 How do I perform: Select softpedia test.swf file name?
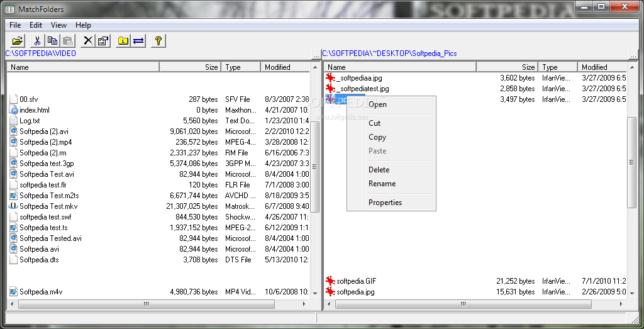pyautogui.click(x=45, y=217)
